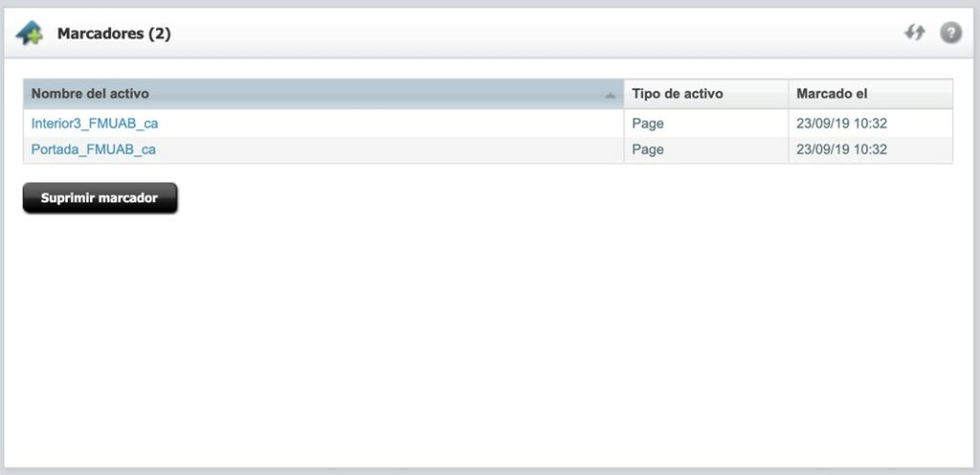Click the date cell of Interior3_FMUAB_ca row
980x475 pixels.
(x=841, y=124)
